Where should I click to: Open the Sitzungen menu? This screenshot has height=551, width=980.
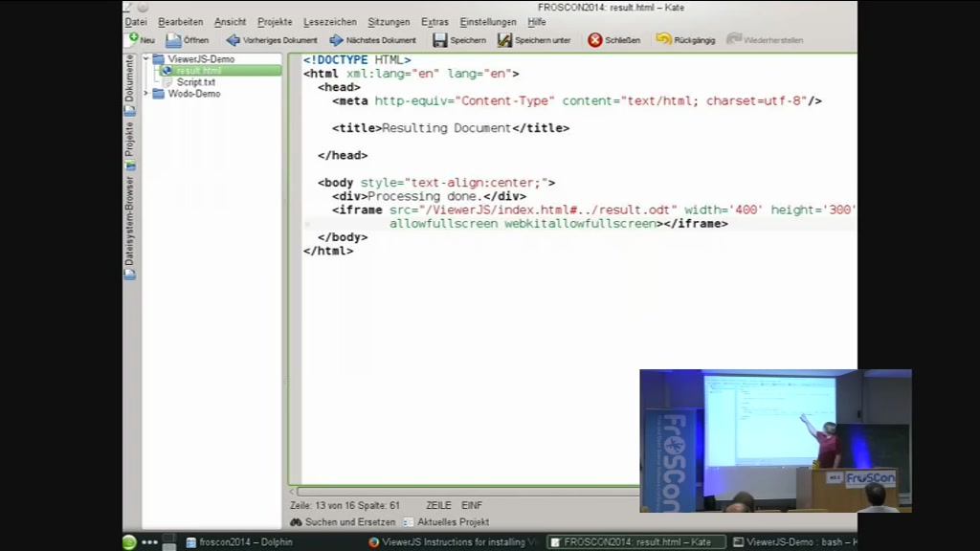(389, 22)
